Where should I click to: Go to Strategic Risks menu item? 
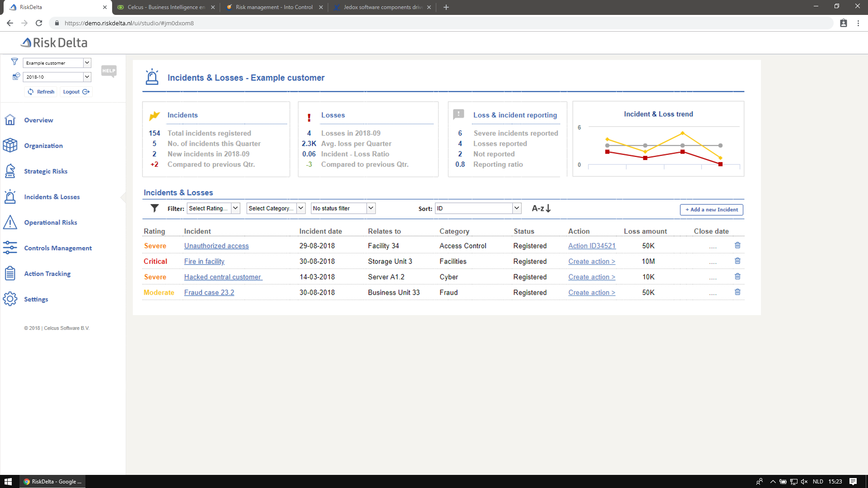tap(46, 171)
